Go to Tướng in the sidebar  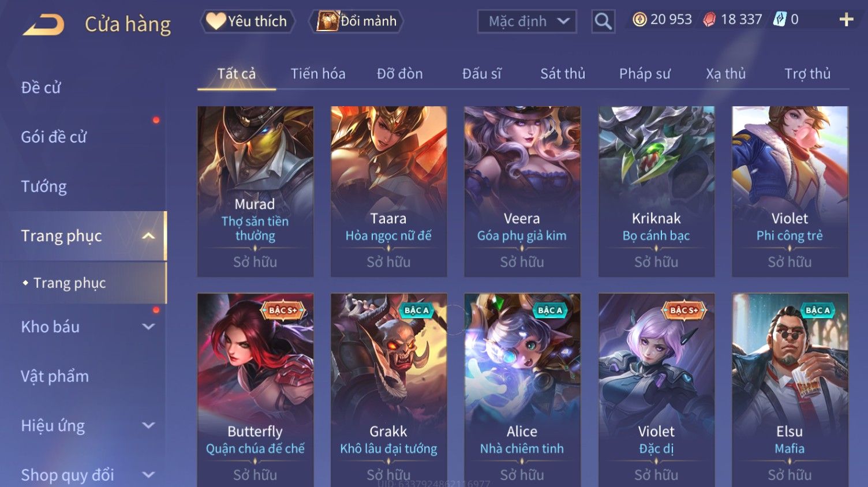pos(44,187)
